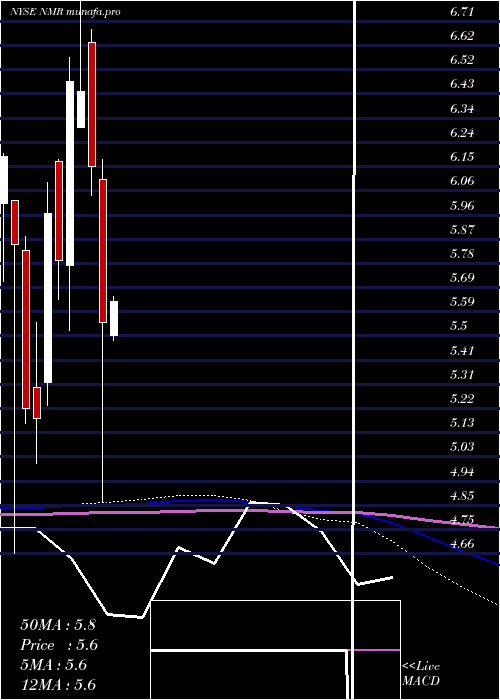Screen dimensions: 500x700
Task: Click the '50MA : 5.8' legend text
Action: click(x=58, y=625)
